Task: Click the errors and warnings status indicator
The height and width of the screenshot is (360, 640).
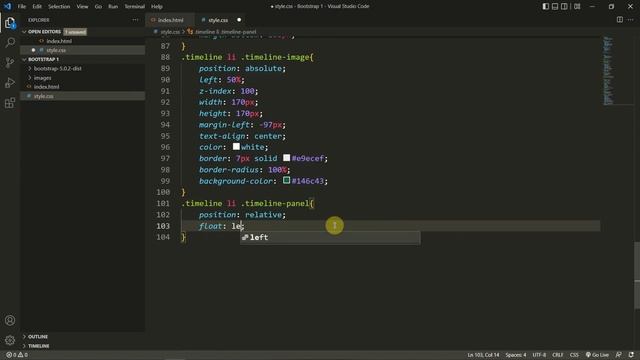Action: 17,355
